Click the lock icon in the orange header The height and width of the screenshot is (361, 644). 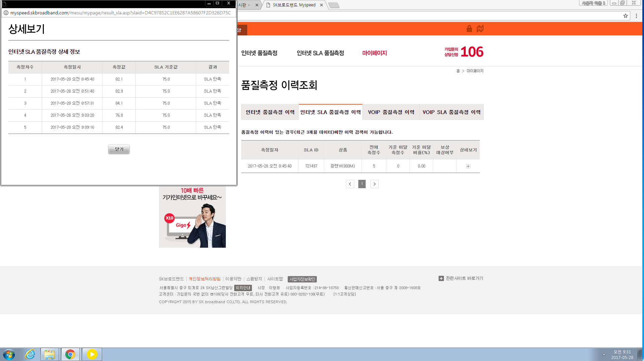[x=469, y=29]
